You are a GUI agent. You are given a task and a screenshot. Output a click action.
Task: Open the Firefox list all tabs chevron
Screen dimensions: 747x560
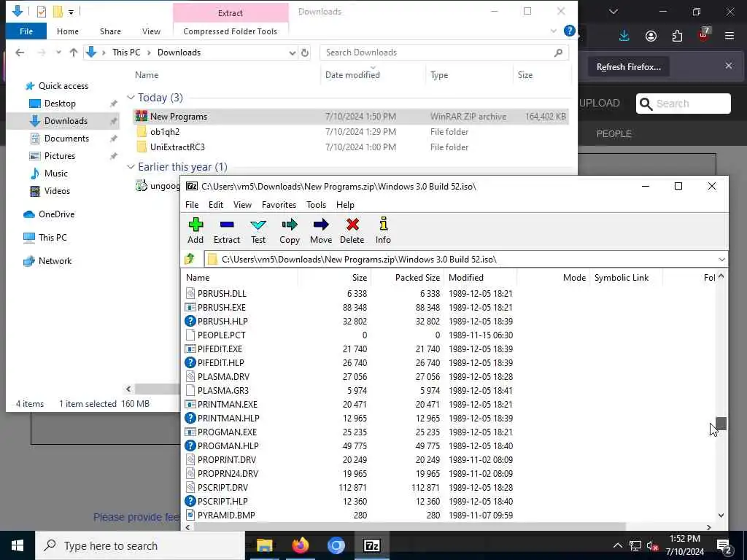coord(613,12)
